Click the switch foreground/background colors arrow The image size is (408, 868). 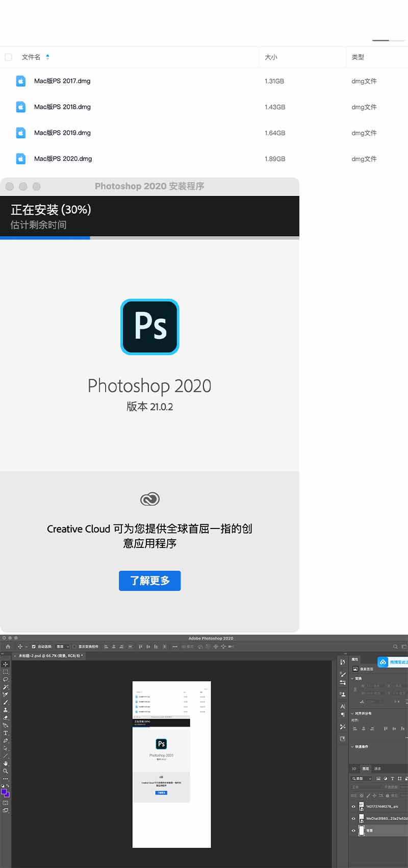pyautogui.click(x=8, y=786)
